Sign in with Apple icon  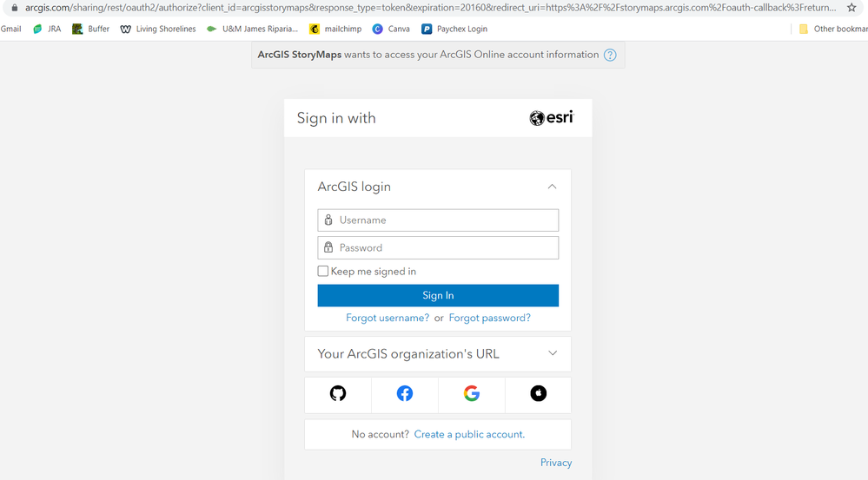click(x=539, y=394)
